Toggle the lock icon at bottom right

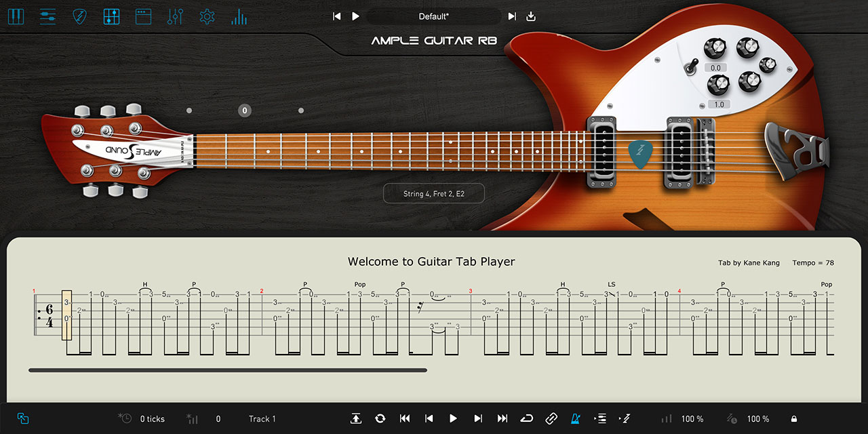(793, 419)
